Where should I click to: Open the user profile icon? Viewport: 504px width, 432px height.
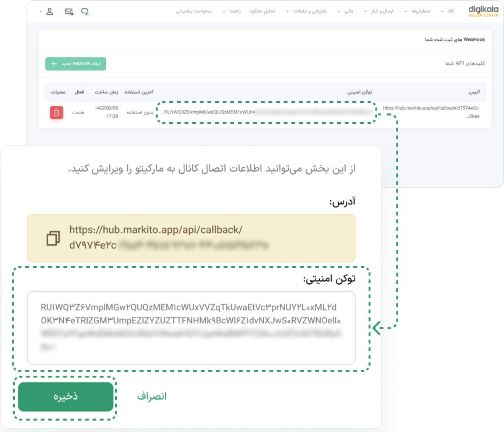point(50,11)
